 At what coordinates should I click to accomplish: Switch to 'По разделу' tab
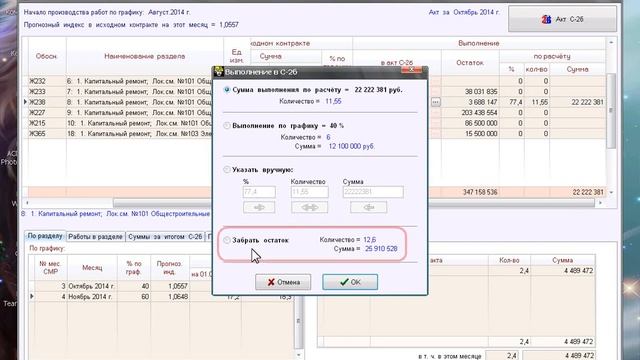(45, 236)
